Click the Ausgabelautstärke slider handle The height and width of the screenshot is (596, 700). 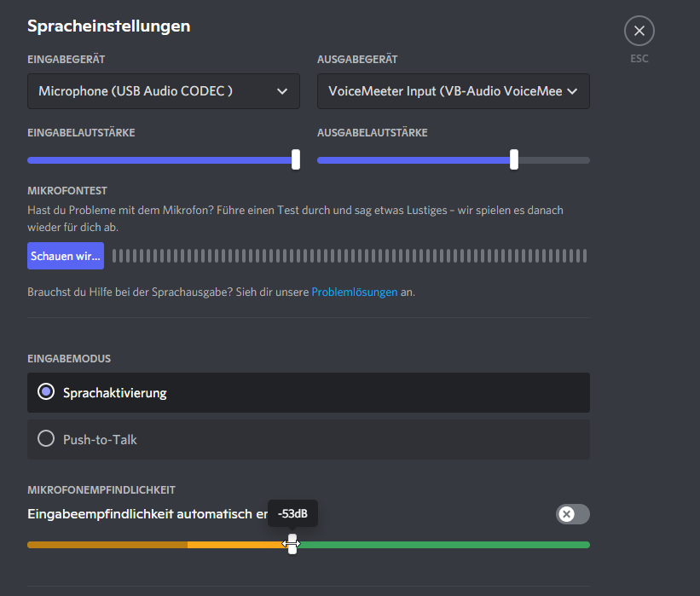pyautogui.click(x=513, y=159)
